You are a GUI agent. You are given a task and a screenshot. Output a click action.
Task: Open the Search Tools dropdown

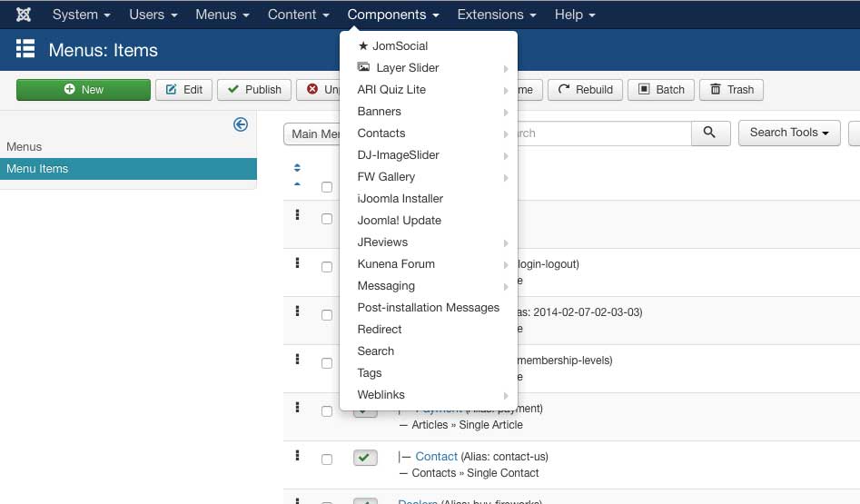tap(789, 133)
